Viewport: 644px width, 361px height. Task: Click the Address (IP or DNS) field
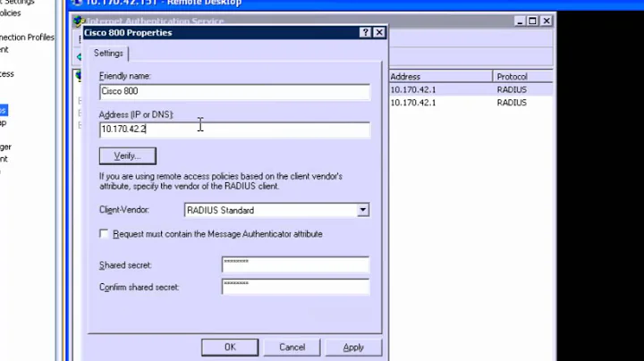click(x=234, y=130)
